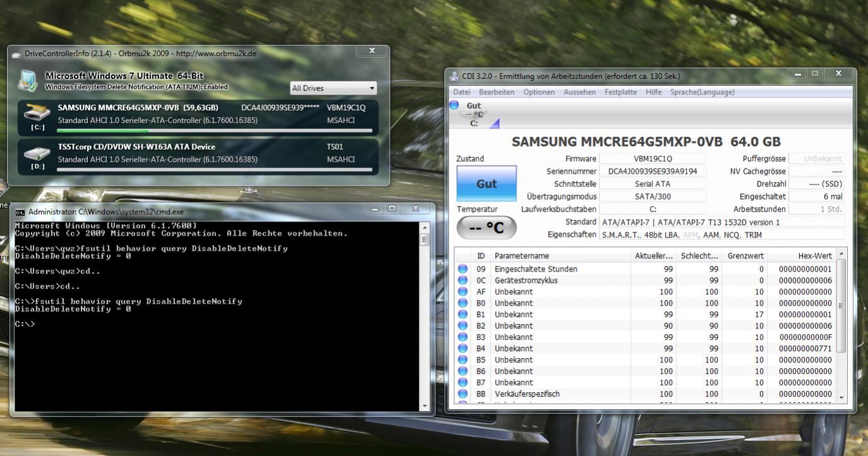Screen dimensions: 868x456
Task: Click the -- °C temperature button
Action: (486, 228)
